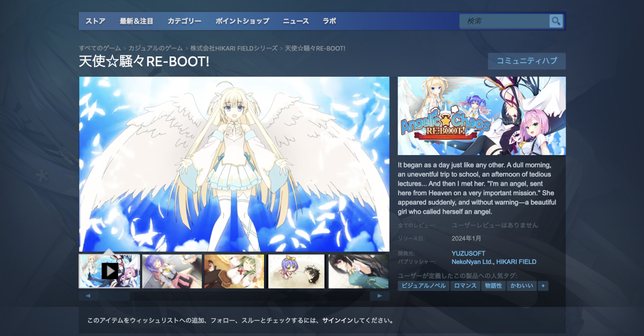Screen dimensions: 644x336
Task: Go to ポイントショップ tab
Action: [x=242, y=21]
